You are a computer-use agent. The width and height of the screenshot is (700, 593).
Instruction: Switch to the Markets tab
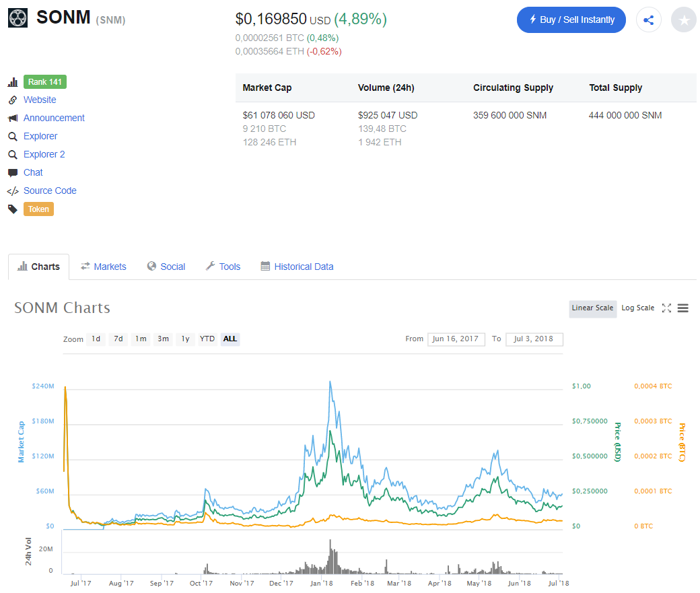pos(104,267)
